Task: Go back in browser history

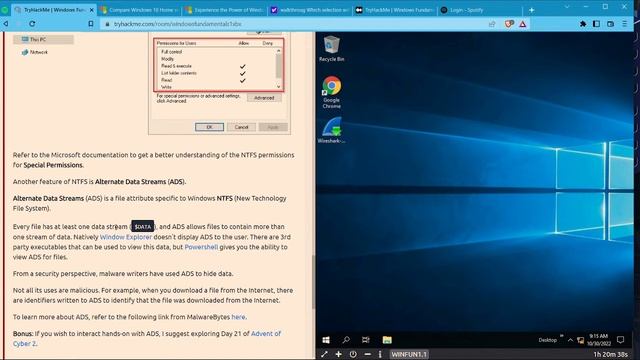Action: (6, 24)
